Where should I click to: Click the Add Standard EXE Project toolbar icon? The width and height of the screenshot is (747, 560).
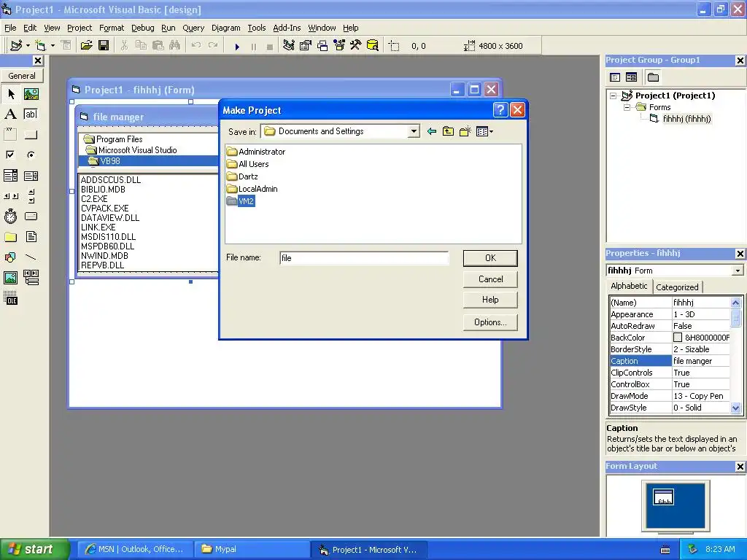[x=16, y=45]
